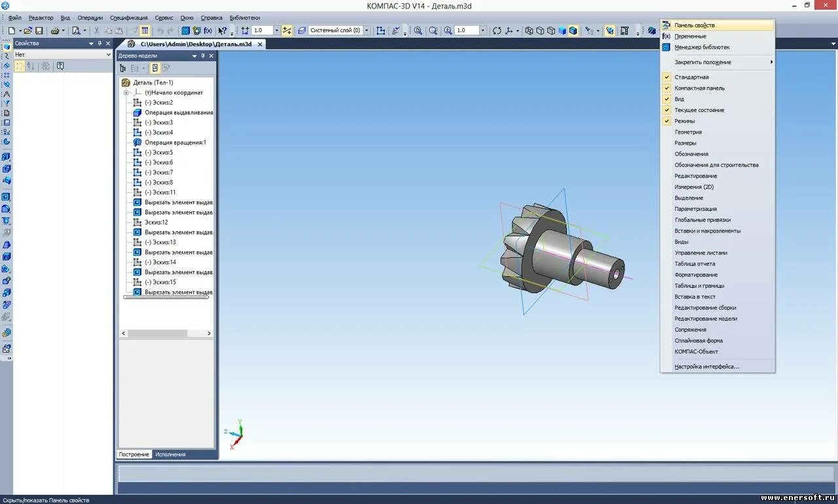
Task: Open the help icon in Свойства panel
Action: point(60,66)
